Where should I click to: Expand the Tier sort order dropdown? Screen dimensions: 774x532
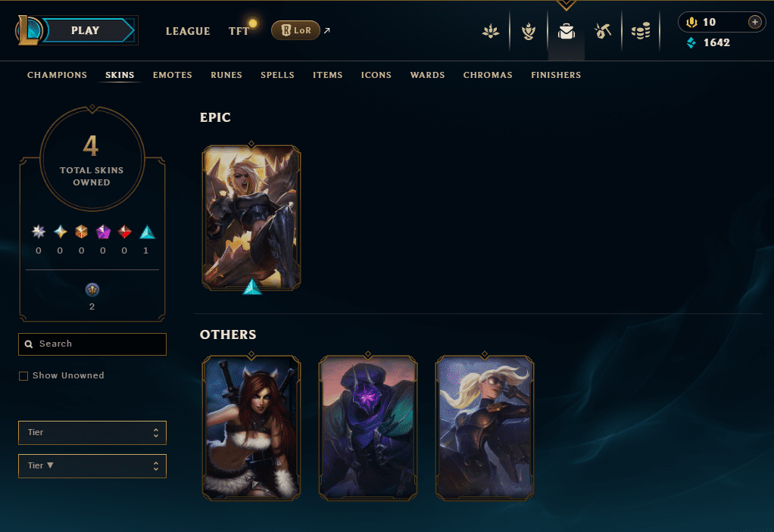coord(92,466)
